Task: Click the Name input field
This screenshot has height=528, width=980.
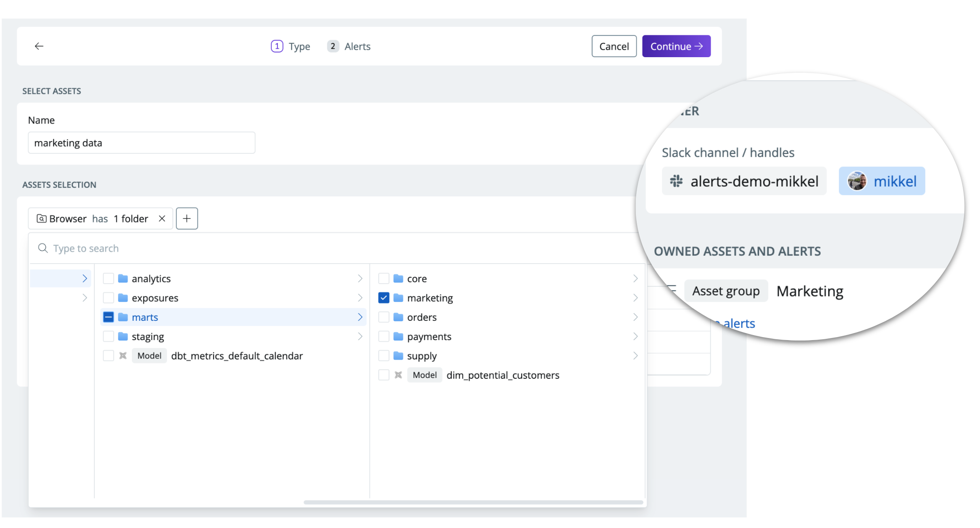Action: (x=141, y=143)
